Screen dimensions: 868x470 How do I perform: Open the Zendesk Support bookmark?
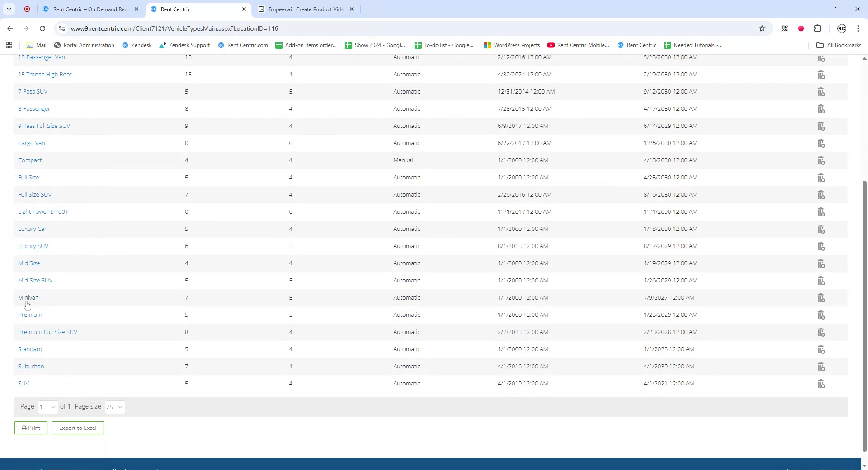point(184,45)
